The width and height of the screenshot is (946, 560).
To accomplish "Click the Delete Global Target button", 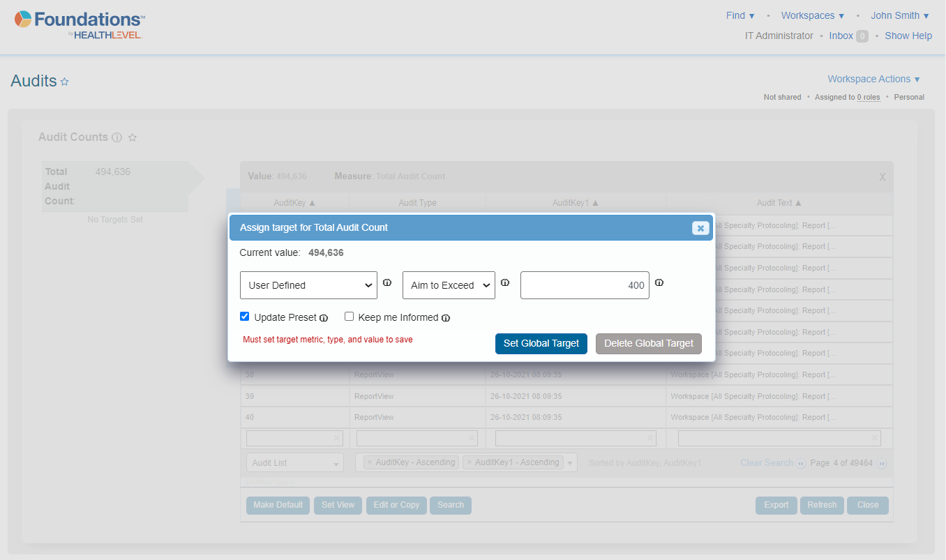I will (648, 343).
